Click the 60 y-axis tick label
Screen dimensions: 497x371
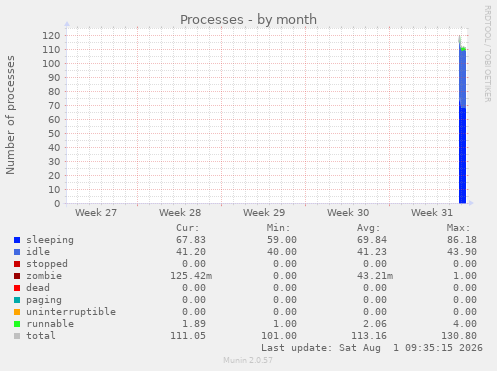54,120
